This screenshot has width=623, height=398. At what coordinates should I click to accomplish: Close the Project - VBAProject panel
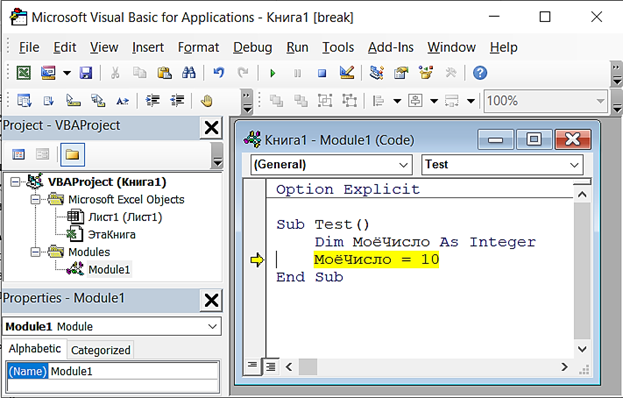(x=211, y=128)
